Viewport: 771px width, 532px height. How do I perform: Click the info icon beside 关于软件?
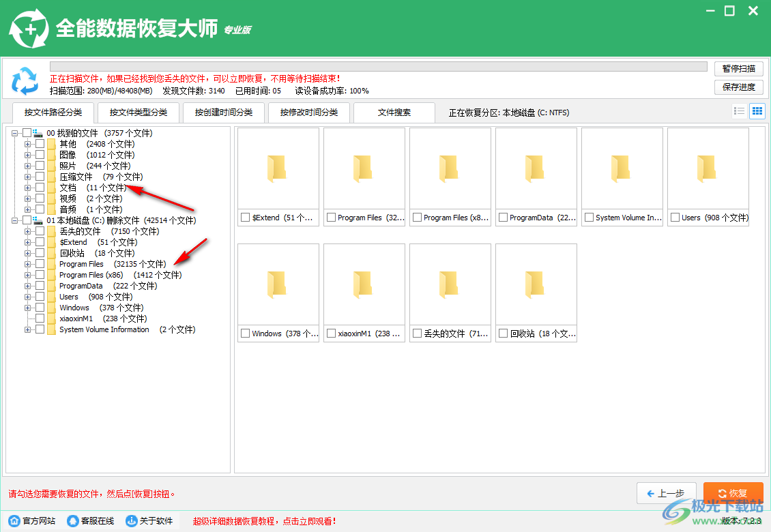(x=130, y=520)
